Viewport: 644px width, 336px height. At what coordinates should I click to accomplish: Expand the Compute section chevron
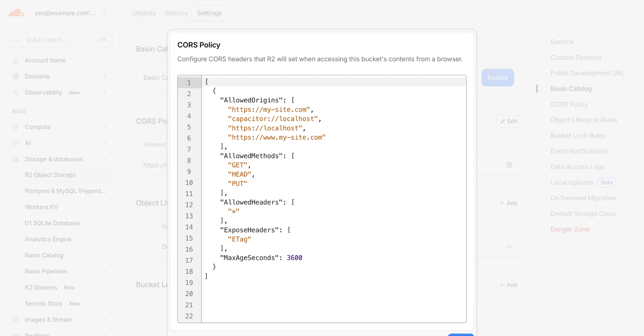click(x=105, y=127)
